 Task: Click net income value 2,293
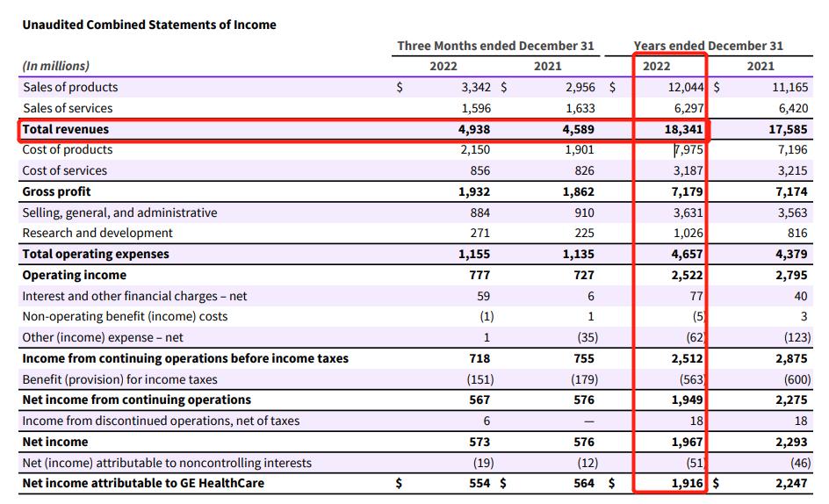coord(791,443)
